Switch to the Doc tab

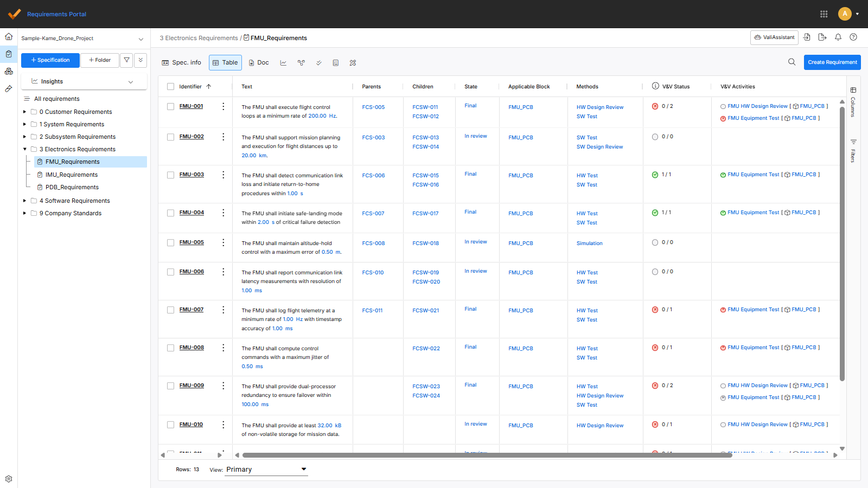[259, 63]
